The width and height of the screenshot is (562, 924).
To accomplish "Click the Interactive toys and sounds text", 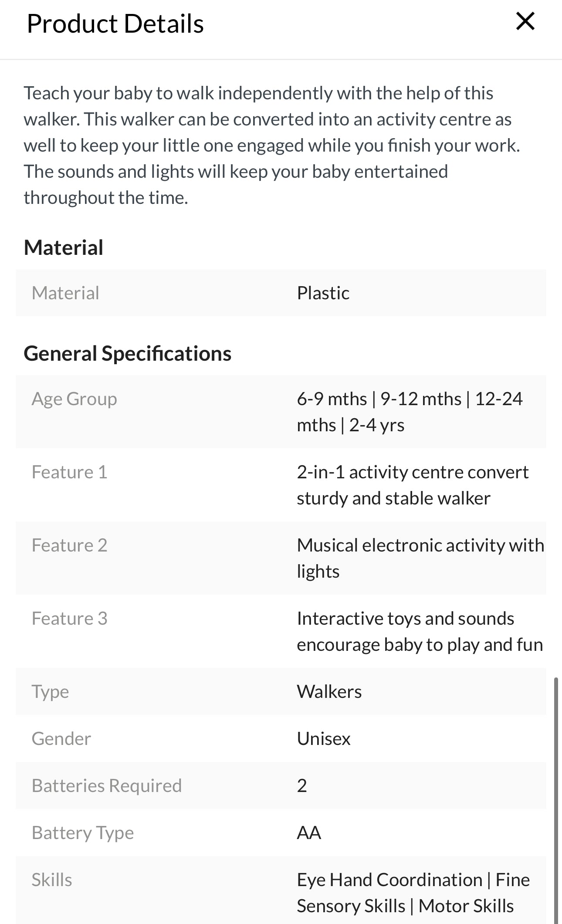I will [419, 631].
